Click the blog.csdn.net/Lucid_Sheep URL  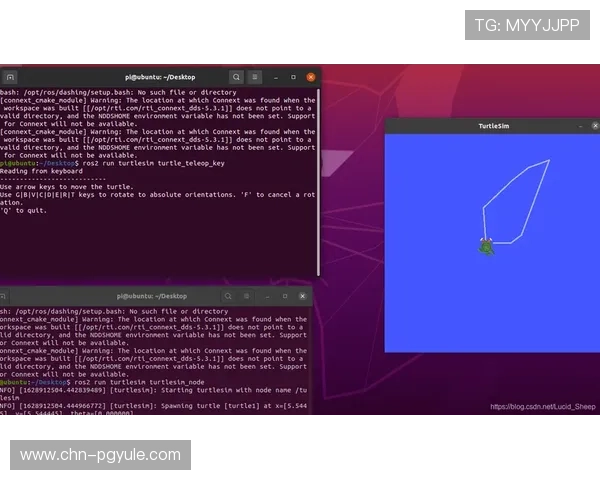(x=543, y=407)
